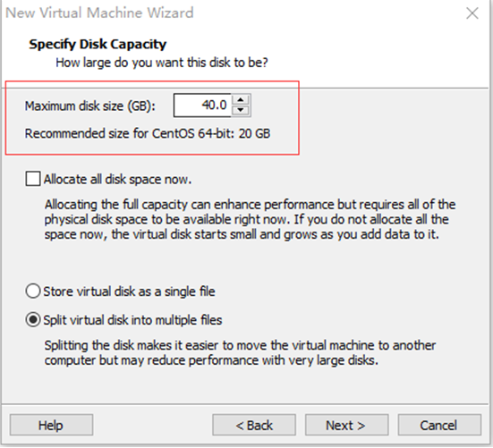Go to previous step via < Back
The width and height of the screenshot is (493, 448).
tap(254, 425)
